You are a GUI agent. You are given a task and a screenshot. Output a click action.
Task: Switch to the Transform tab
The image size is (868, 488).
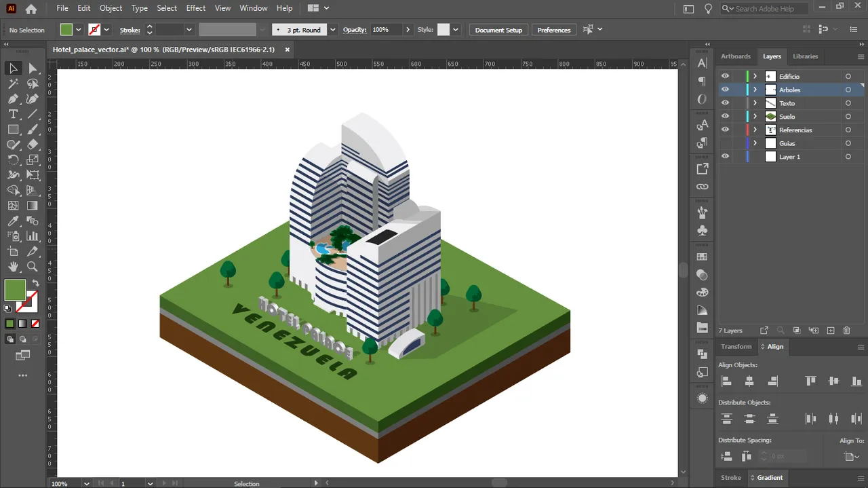736,346
